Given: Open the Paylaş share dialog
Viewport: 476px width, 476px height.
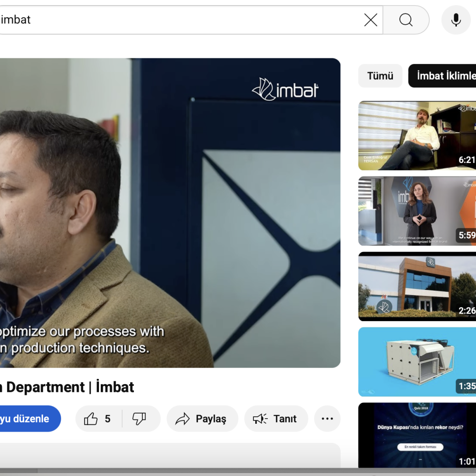Looking at the screenshot, I should tap(202, 419).
